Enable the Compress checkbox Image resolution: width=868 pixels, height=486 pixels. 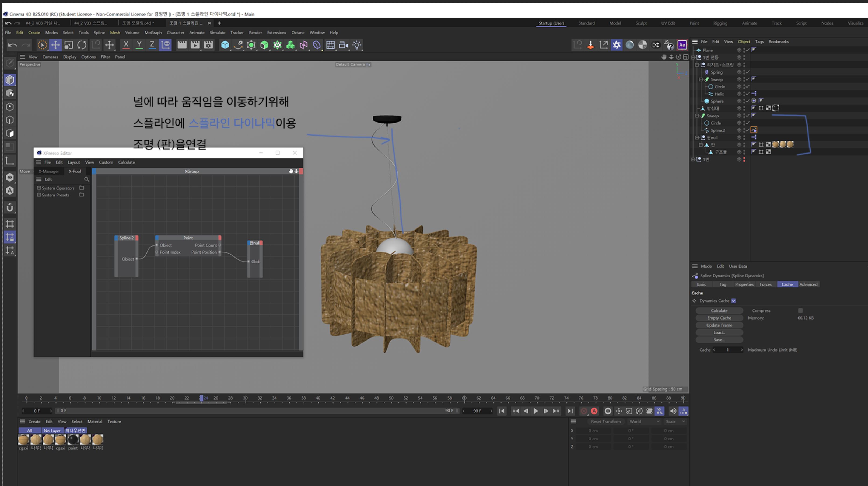(800, 310)
